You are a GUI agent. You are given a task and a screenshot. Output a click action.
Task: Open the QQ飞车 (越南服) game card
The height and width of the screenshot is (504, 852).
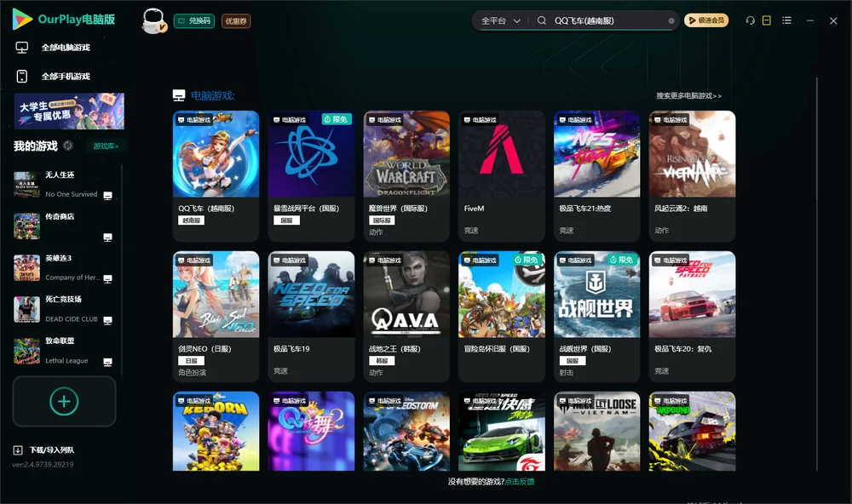(x=216, y=176)
